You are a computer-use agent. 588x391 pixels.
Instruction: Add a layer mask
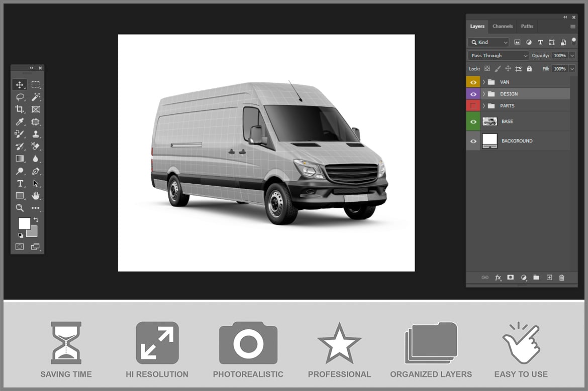[511, 278]
